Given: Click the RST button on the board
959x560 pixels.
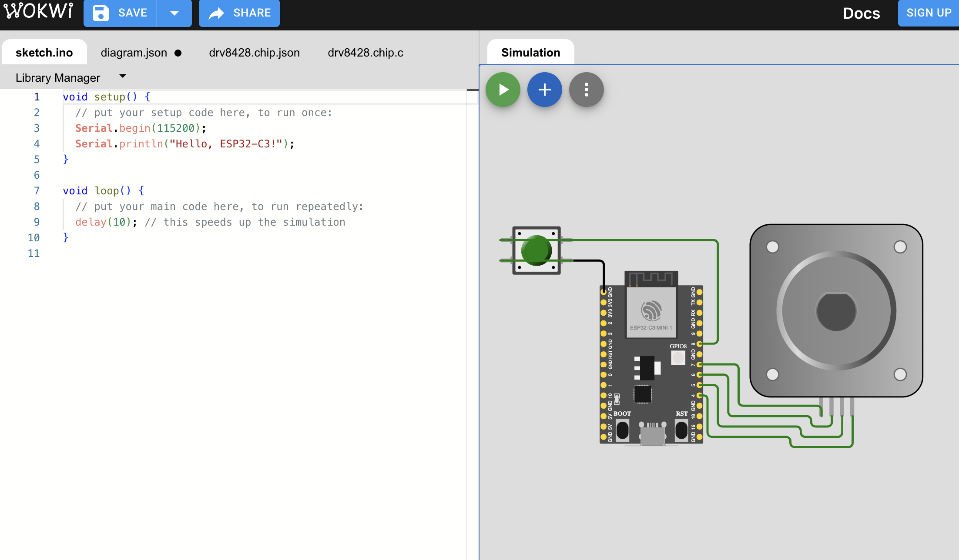Looking at the screenshot, I should click(681, 430).
